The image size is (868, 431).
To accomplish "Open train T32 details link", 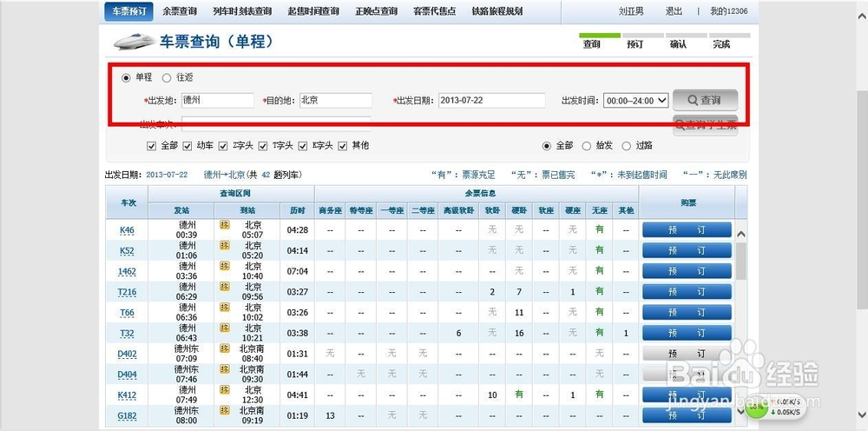I will [x=127, y=334].
